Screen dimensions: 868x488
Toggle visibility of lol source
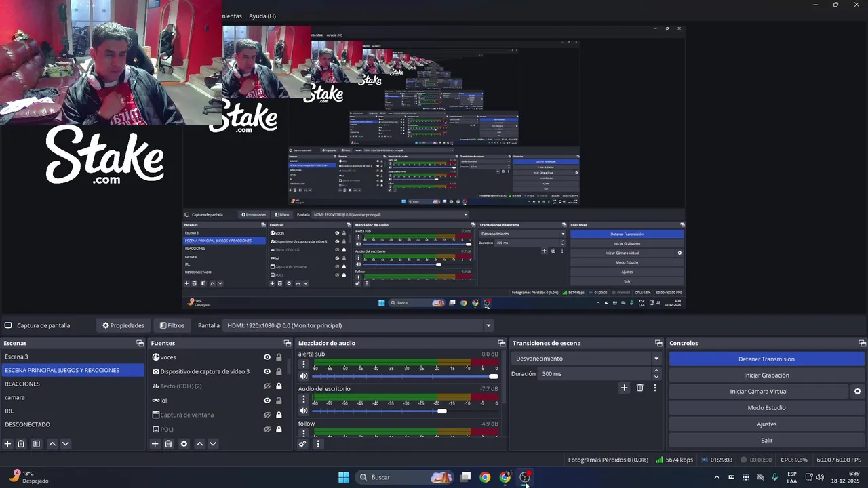[x=267, y=401]
